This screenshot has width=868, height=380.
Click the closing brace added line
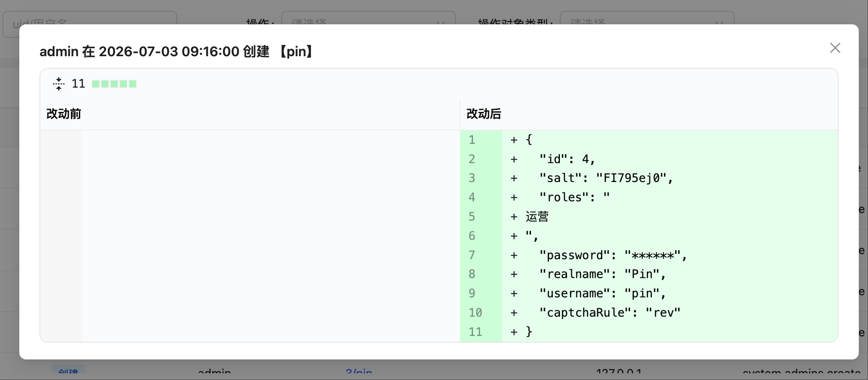[670, 332]
